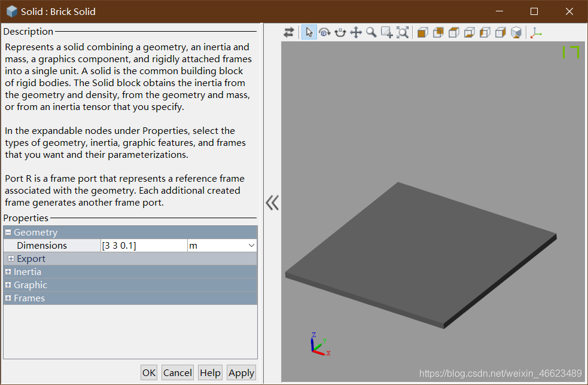Click the Fit to View icon

tap(403, 32)
